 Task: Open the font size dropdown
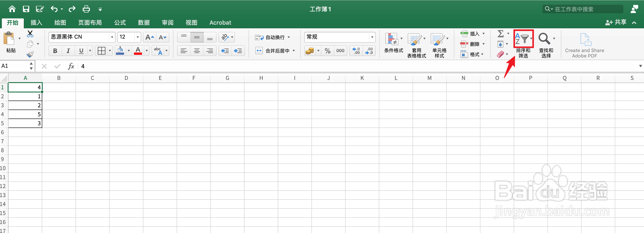[x=138, y=37]
